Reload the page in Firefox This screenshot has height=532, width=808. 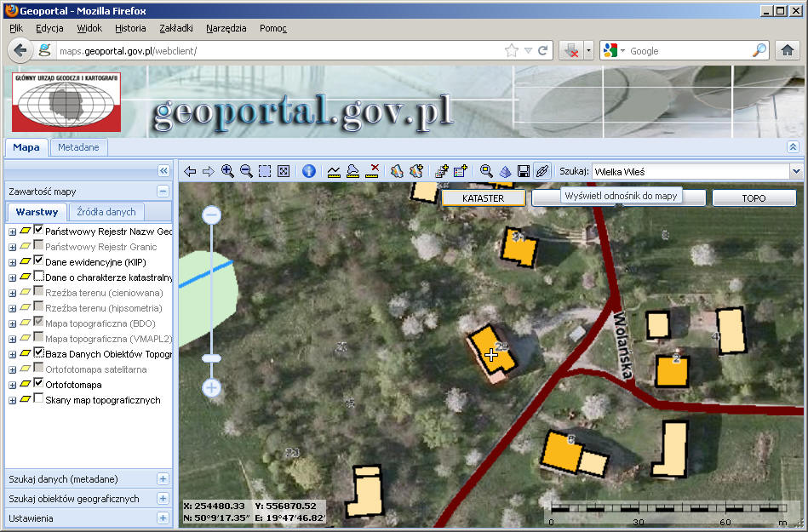pyautogui.click(x=542, y=50)
